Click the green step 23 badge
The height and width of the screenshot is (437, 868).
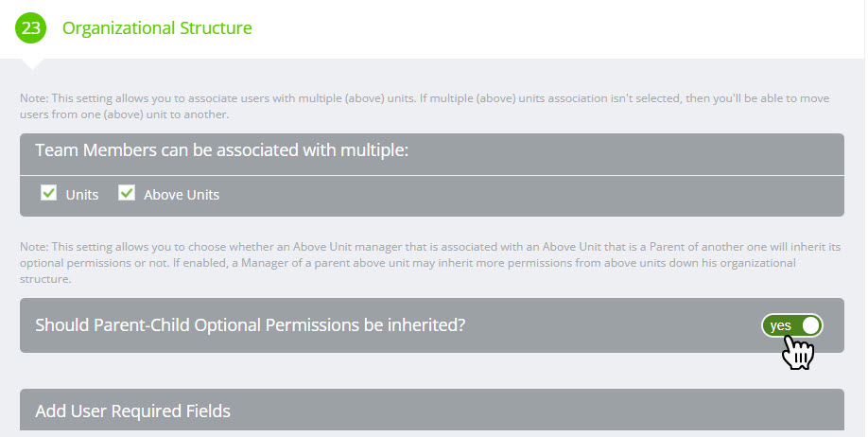[x=30, y=27]
